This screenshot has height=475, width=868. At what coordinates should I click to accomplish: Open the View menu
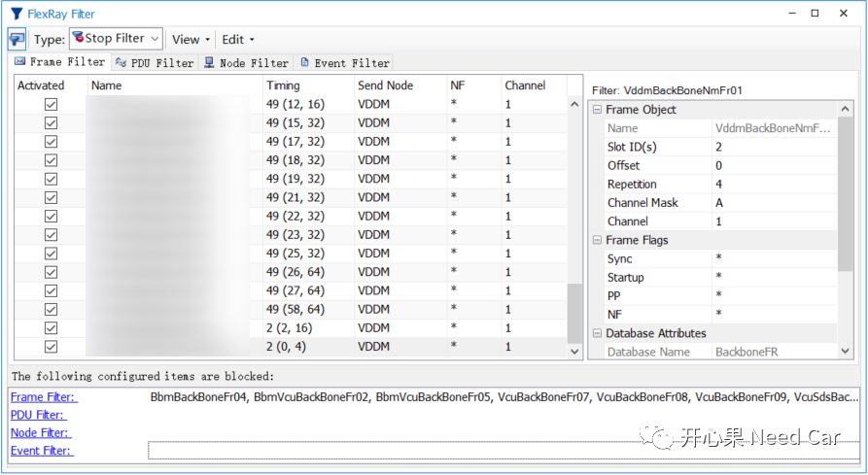(191, 39)
